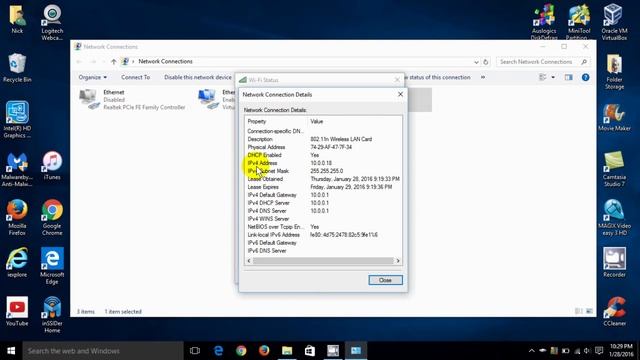This screenshot has height=360, width=640.
Task: Click Connect To in toolbar
Action: [136, 77]
